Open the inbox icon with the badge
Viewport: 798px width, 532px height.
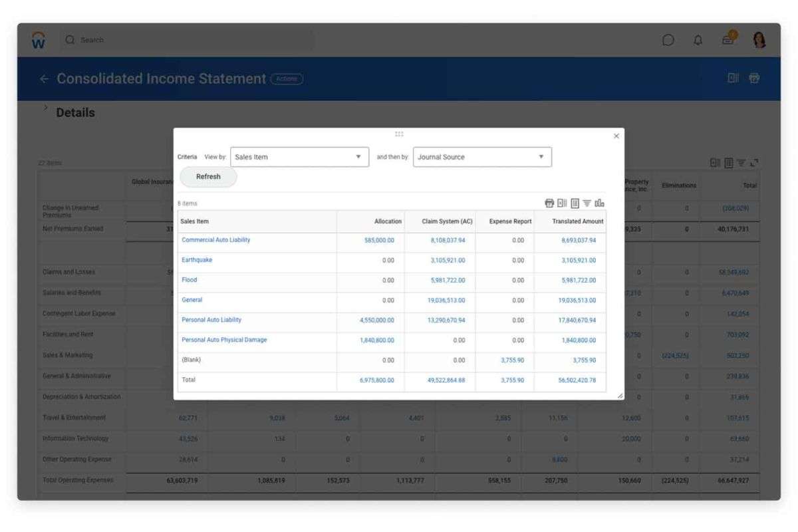727,40
